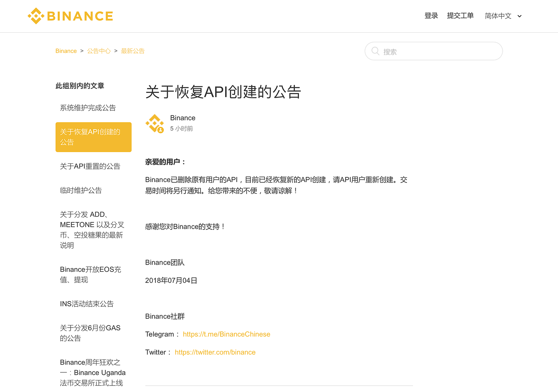Open 关于分发6月份GAS的公告 article
The height and width of the screenshot is (392, 558).
[x=90, y=333]
